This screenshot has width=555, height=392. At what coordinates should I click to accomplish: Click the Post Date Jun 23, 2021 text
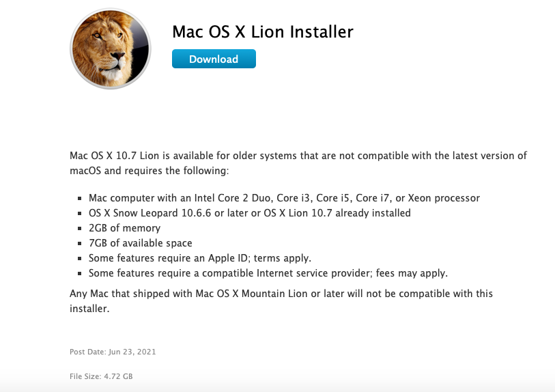113,352
